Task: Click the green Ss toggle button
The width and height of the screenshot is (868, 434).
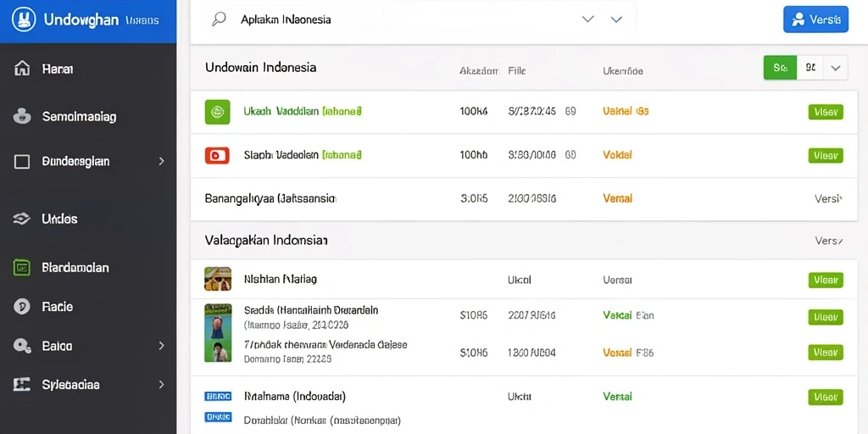Action: [x=780, y=68]
